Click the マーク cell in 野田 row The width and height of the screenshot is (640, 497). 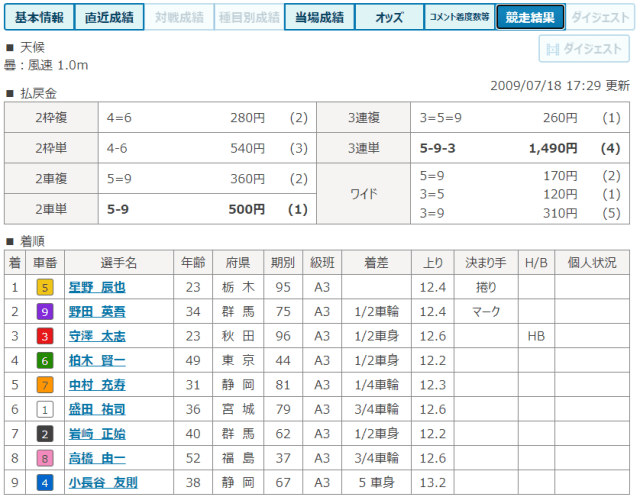pos(486,312)
